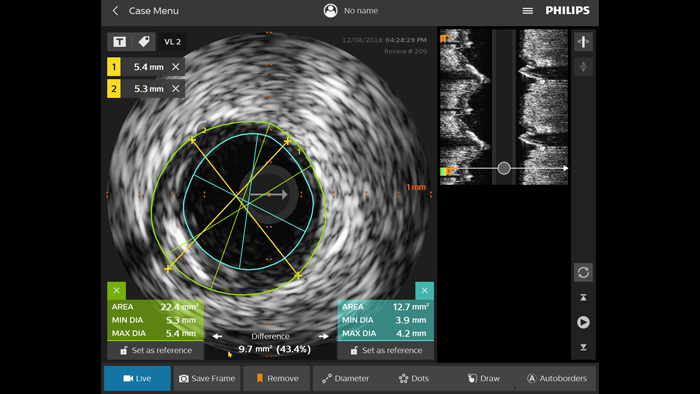Open the patient profile icon
The width and height of the screenshot is (700, 394).
pos(330,11)
